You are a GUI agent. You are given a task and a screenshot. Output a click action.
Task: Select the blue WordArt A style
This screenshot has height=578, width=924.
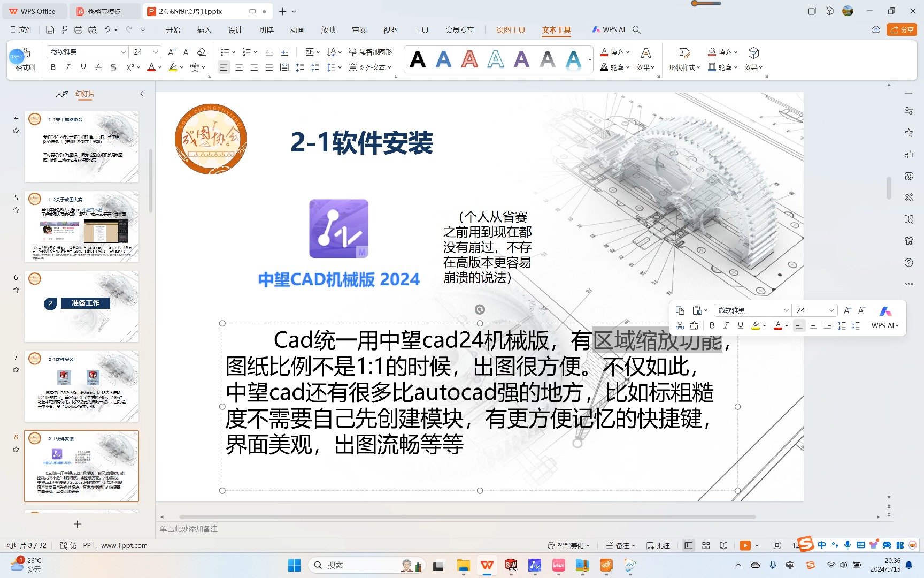[443, 59]
